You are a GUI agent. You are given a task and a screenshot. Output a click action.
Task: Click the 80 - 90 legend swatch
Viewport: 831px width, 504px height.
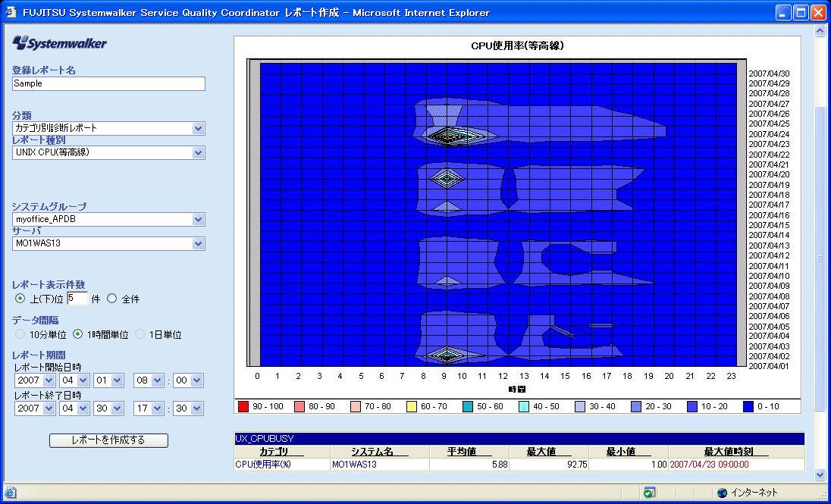point(299,406)
